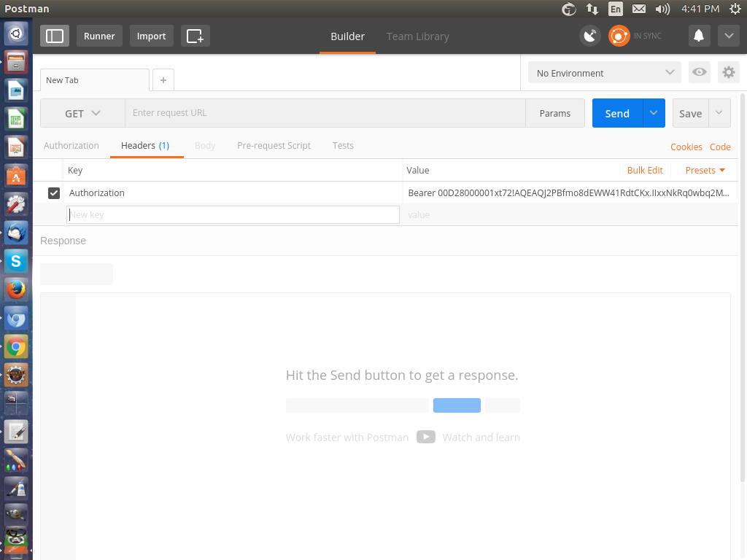Open the text editor dock icon
Viewport: 747px width, 560px height.
[x=16, y=432]
